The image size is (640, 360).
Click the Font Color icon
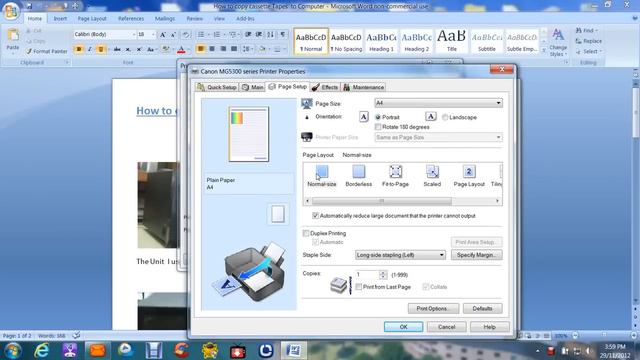[x=181, y=50]
